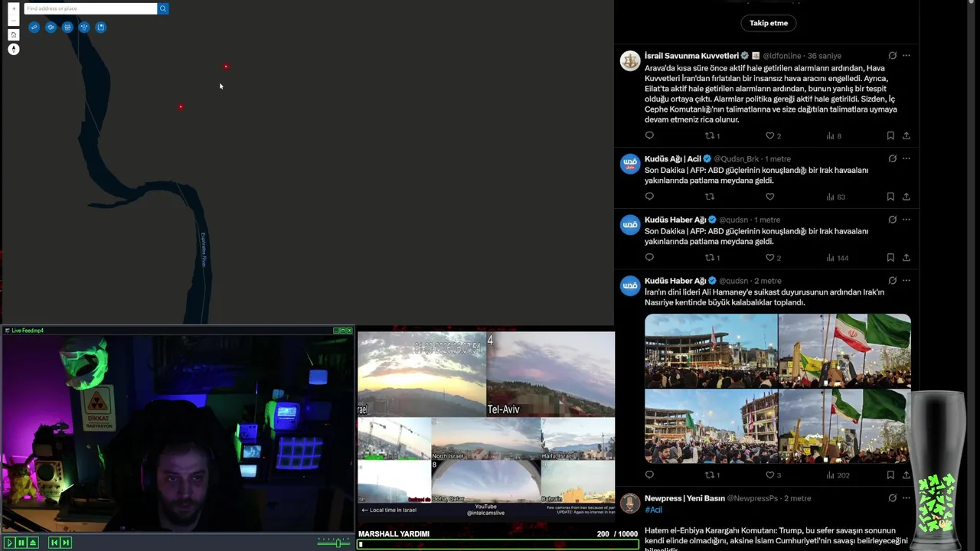Like the İsrail Savunma Kuvvetleri tweet
Screen dimensions: 980x551
coord(769,135)
